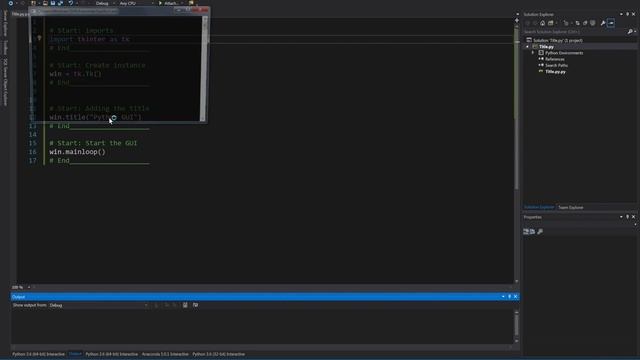Open the Title.py editor document tab

click(x=19, y=14)
